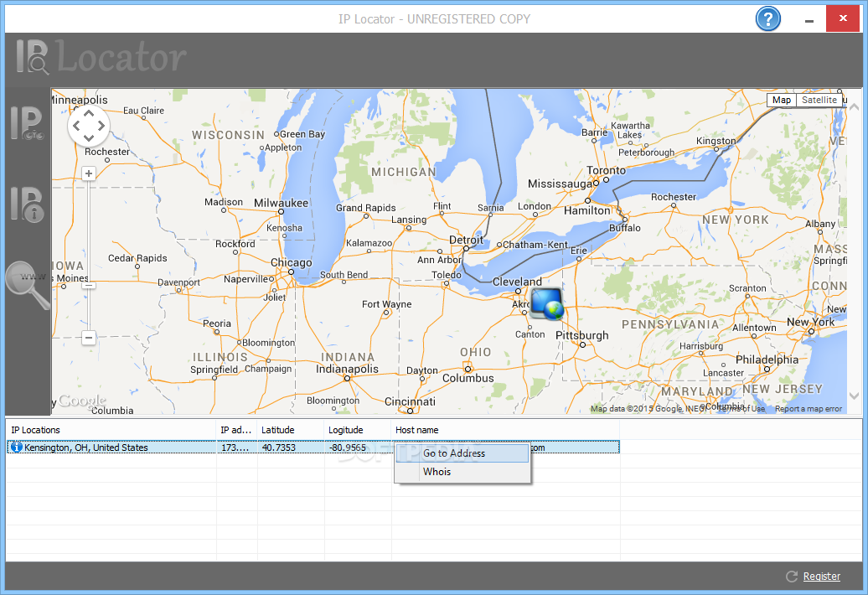
Task: Click the Register link
Action: coord(821,577)
